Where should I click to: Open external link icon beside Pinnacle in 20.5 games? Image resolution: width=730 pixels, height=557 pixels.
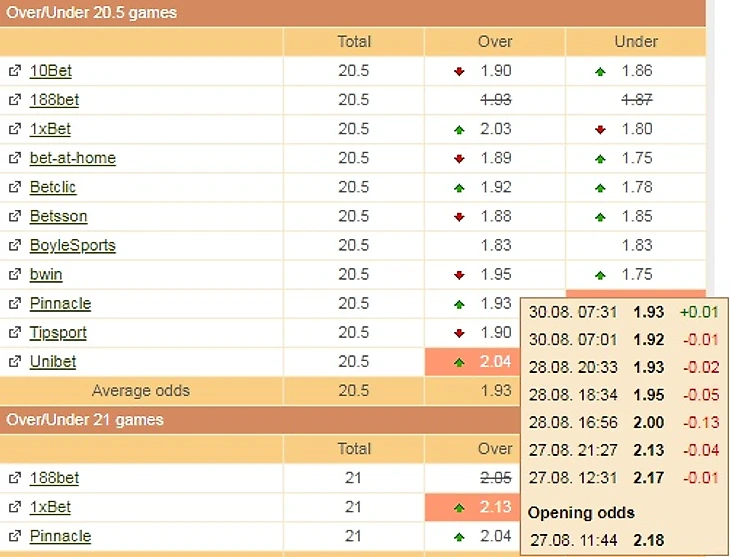[15, 304]
